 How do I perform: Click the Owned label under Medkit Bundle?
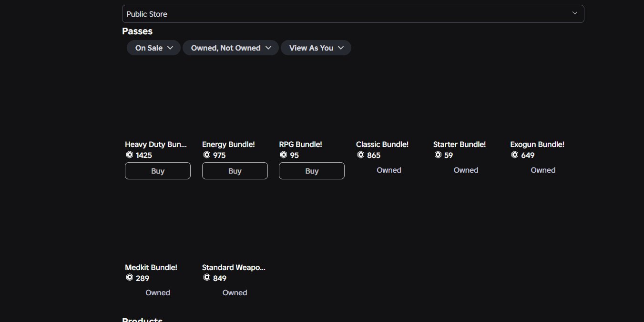[x=158, y=292]
